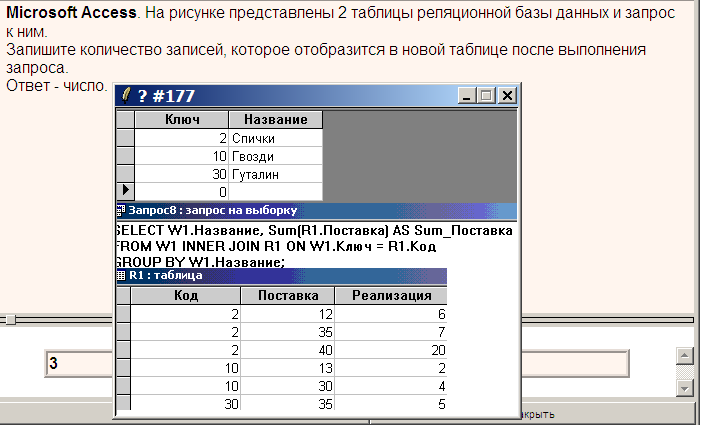Click the Реализация cell with value 7

click(391, 332)
